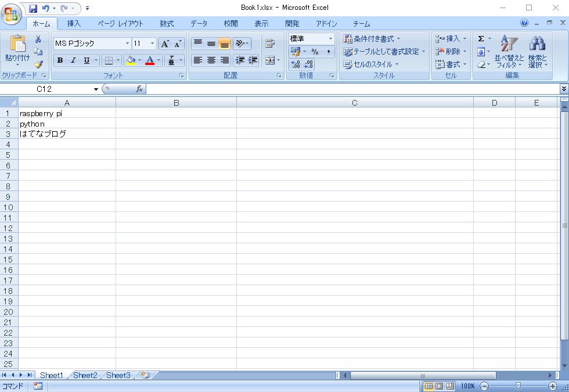Image resolution: width=569 pixels, height=392 pixels.
Task: Switch to page layout view
Action: (x=439, y=386)
